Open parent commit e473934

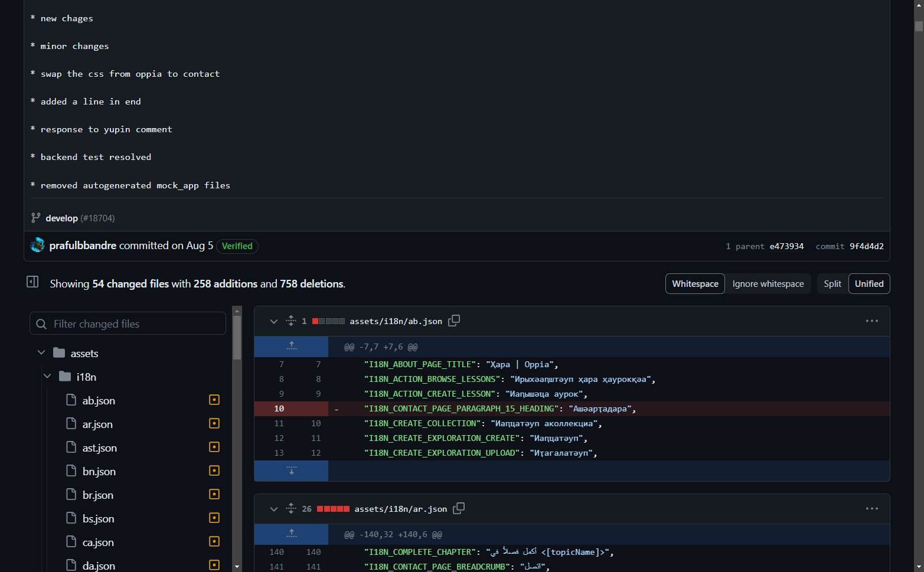click(x=786, y=246)
